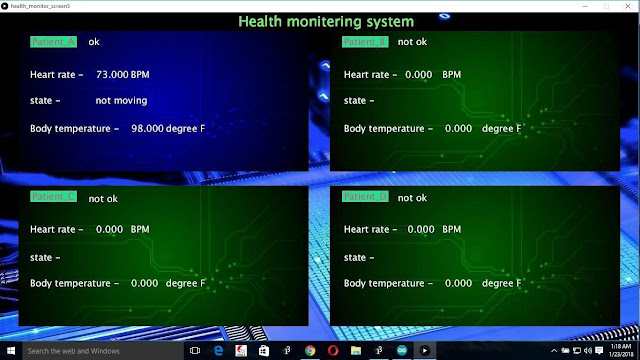Viewport: 640px width, 360px height.
Task: Click Patient B's body temperature 0.000 value
Action: [458, 129]
